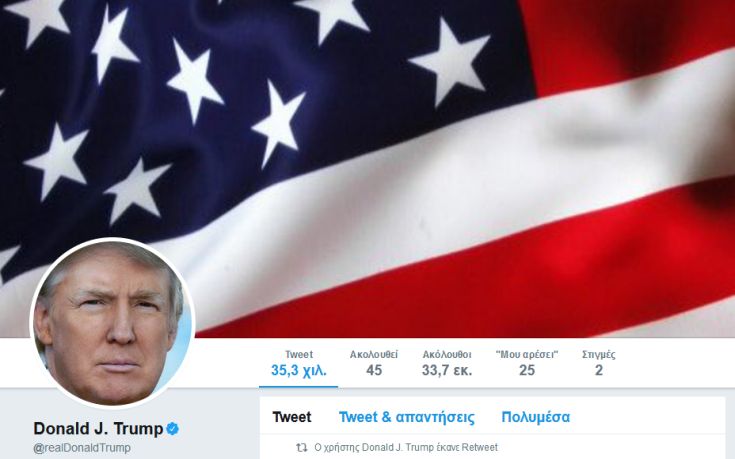Click the @realDonaldTrump handle

tap(82, 448)
